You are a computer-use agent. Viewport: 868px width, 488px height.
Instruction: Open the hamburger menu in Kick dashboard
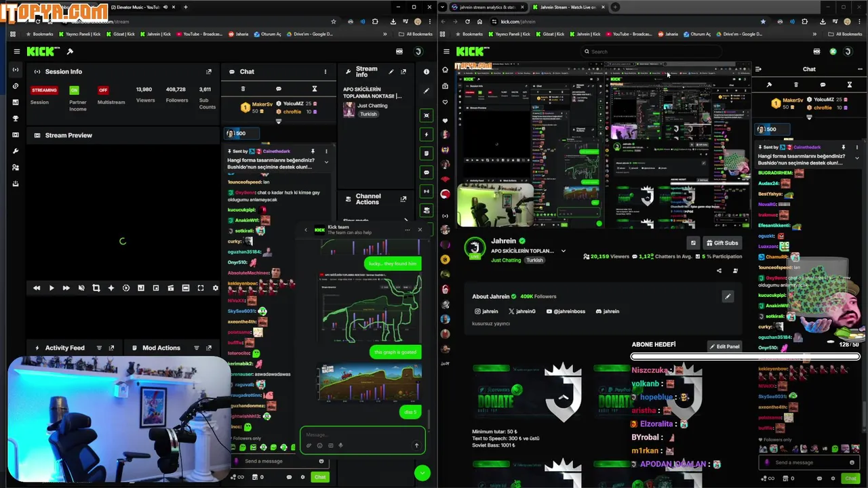(x=16, y=52)
